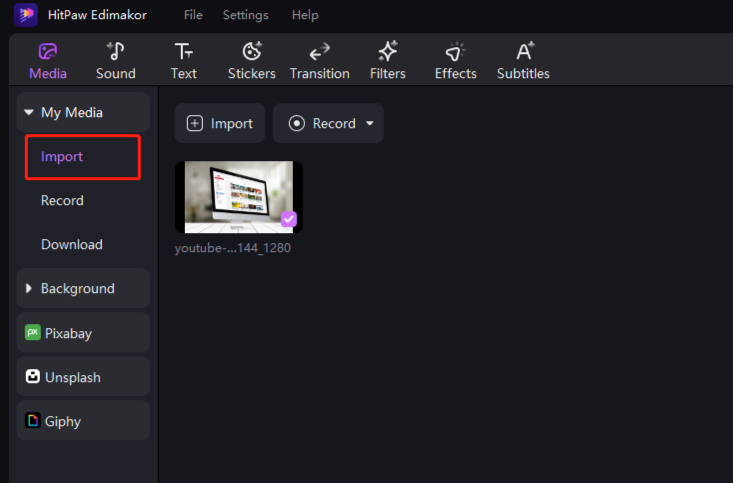Open the Sound tab icon
Image resolution: width=733 pixels, height=483 pixels.
pyautogui.click(x=115, y=52)
